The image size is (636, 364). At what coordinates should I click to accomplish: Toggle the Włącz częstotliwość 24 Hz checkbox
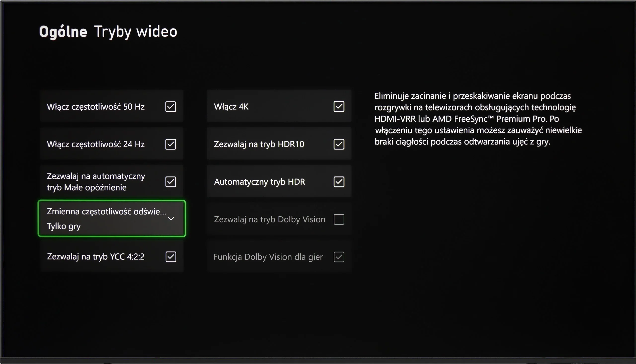(x=171, y=144)
